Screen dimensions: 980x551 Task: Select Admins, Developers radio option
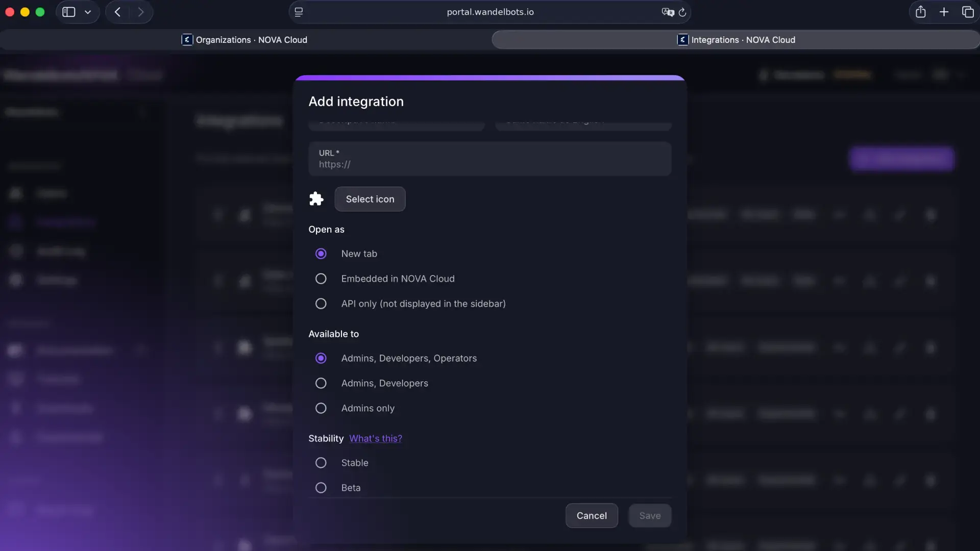pos(321,383)
